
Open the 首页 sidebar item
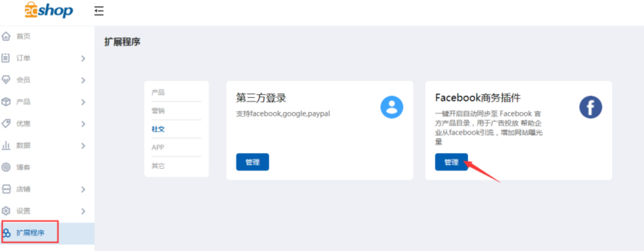[47, 36]
